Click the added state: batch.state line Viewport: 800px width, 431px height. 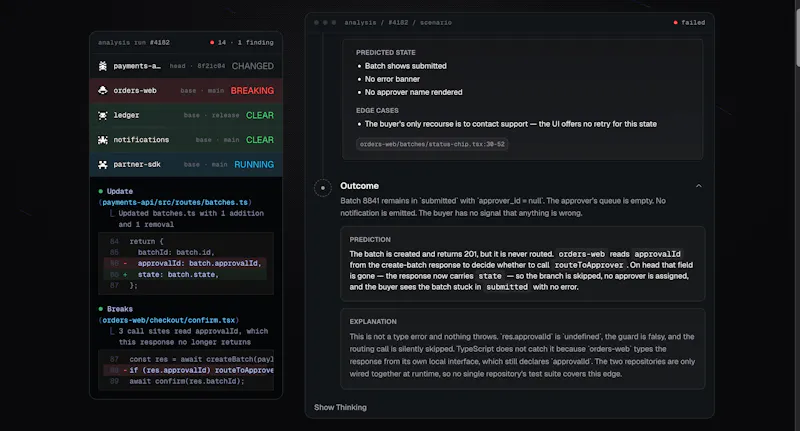point(185,274)
